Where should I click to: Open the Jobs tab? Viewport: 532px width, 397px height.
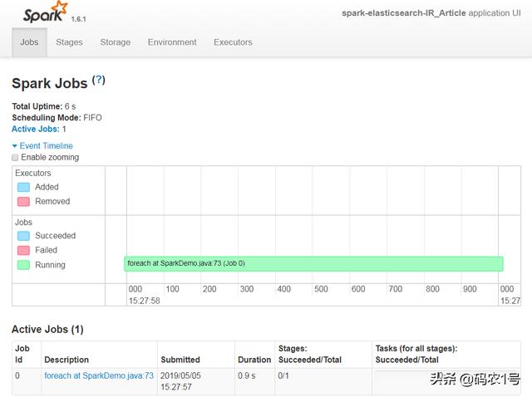tap(29, 42)
